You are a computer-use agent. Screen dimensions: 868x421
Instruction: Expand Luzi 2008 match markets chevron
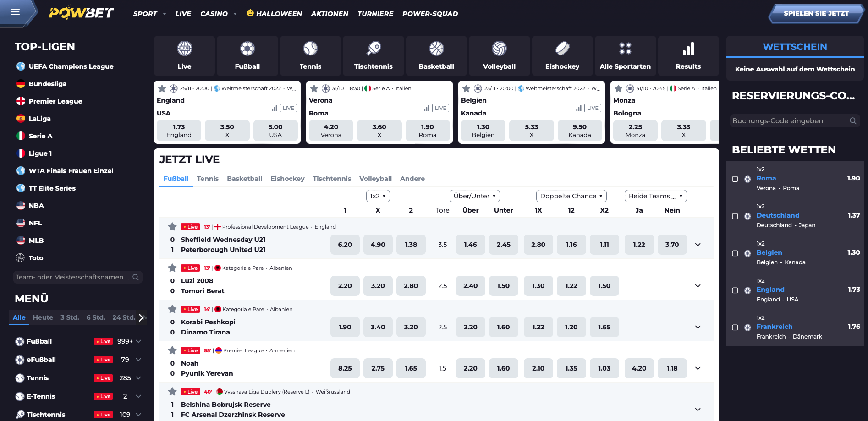(x=698, y=286)
